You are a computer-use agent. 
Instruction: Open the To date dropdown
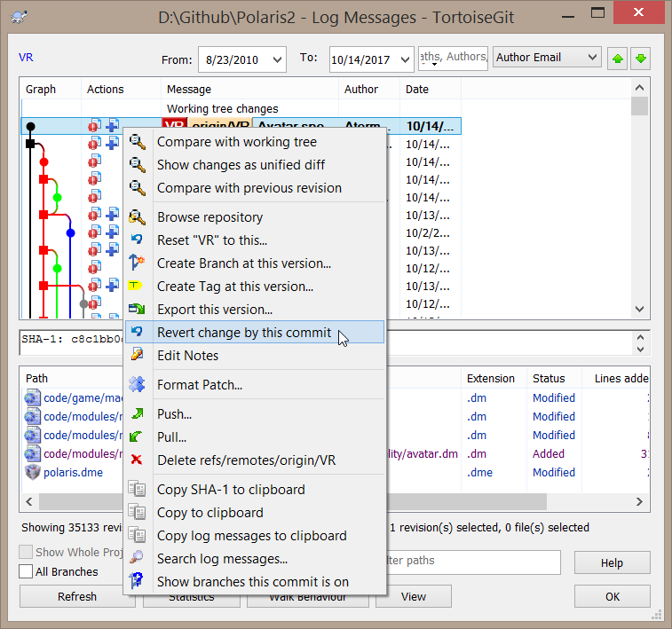(x=405, y=59)
